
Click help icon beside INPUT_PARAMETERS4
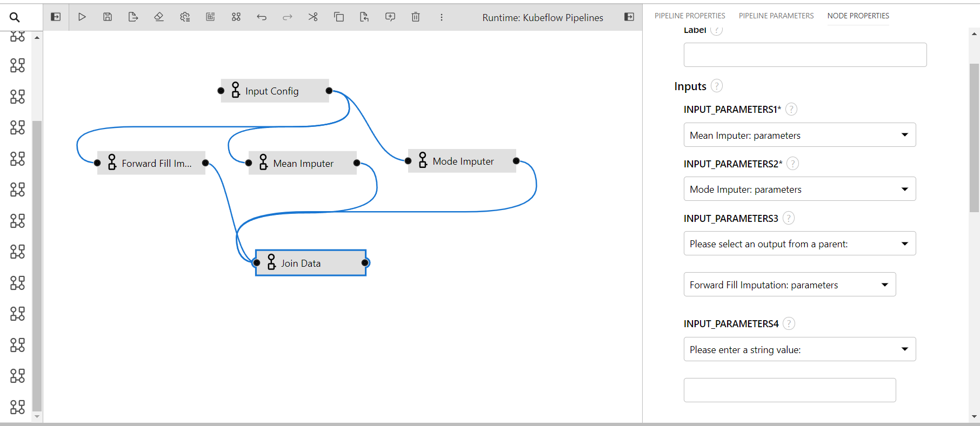click(789, 323)
